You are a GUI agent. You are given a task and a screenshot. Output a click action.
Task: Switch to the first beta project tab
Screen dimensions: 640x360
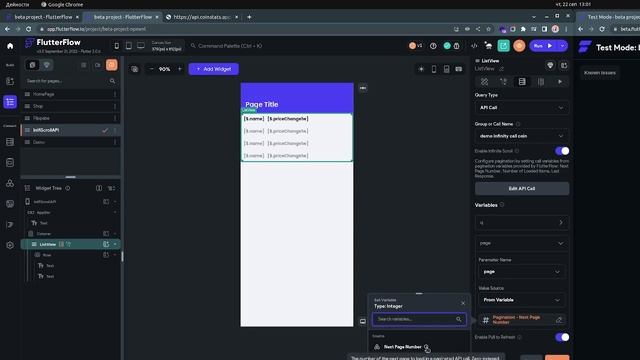coord(42,17)
